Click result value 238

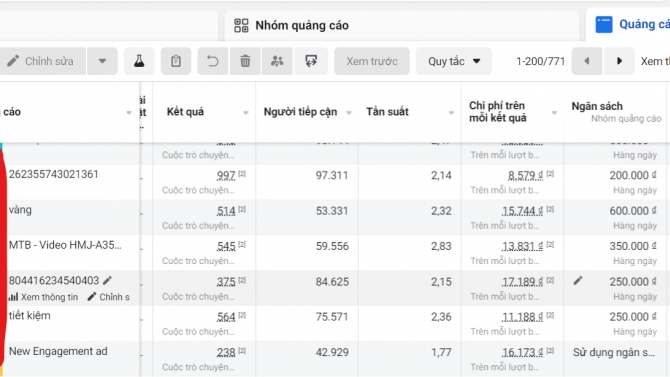click(226, 353)
